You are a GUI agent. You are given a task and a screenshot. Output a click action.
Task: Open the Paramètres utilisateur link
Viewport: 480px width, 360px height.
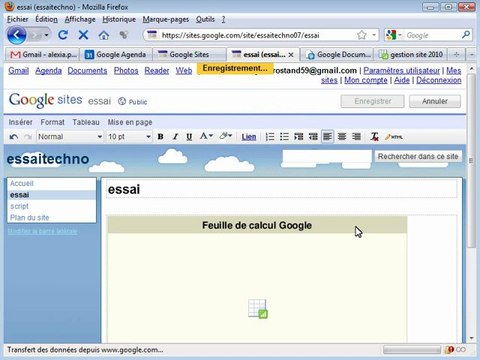[x=402, y=71]
